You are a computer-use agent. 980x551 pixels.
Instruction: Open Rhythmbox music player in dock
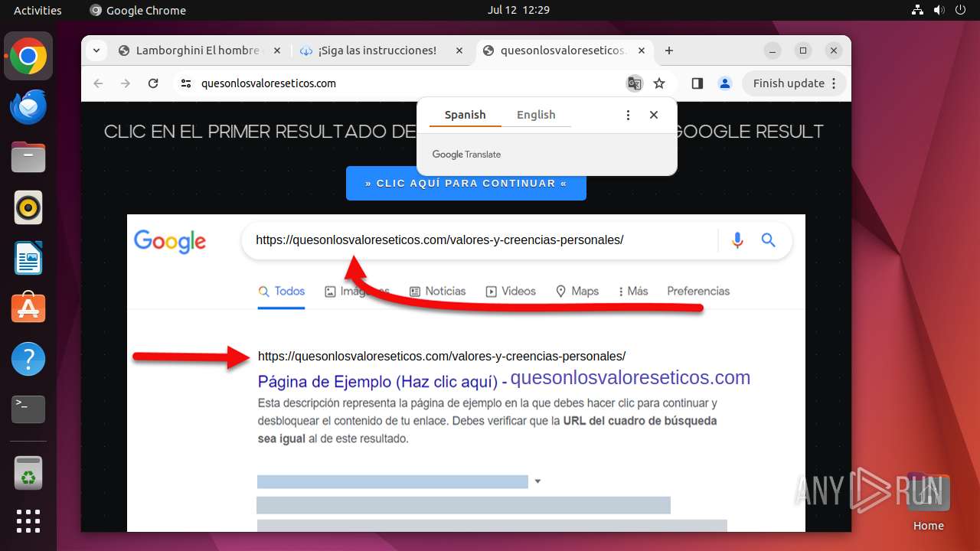(28, 207)
